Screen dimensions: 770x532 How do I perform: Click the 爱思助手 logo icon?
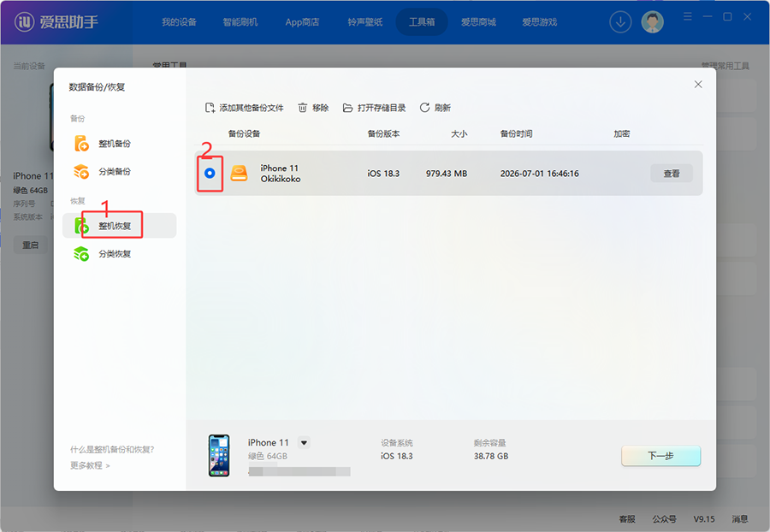tap(24, 21)
